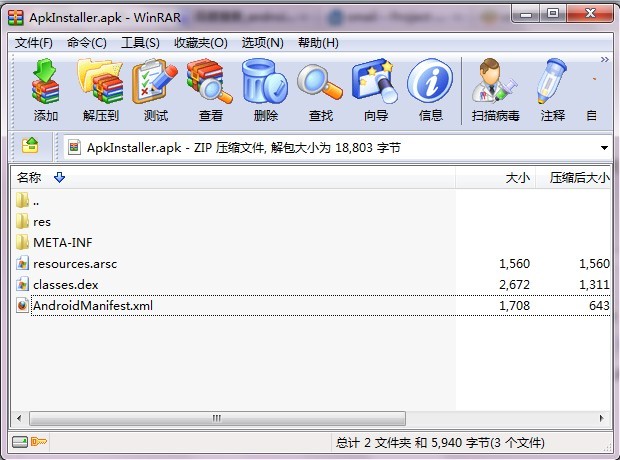Select the META-INF row name
620x460 pixels.
[x=62, y=242]
